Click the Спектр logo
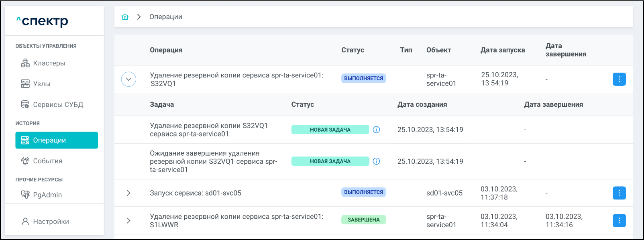The image size is (644, 240). [42, 21]
